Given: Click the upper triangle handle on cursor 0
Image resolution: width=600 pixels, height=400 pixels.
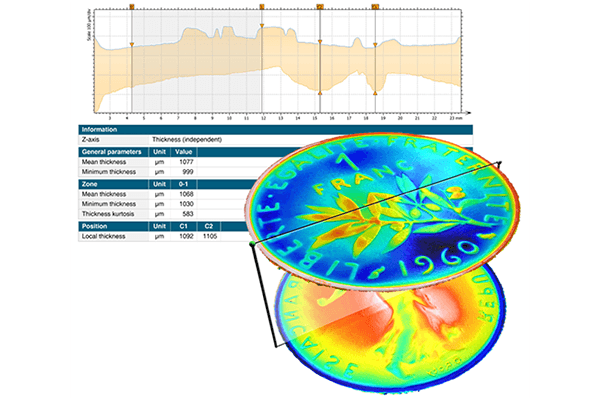Looking at the screenshot, I should (x=132, y=45).
